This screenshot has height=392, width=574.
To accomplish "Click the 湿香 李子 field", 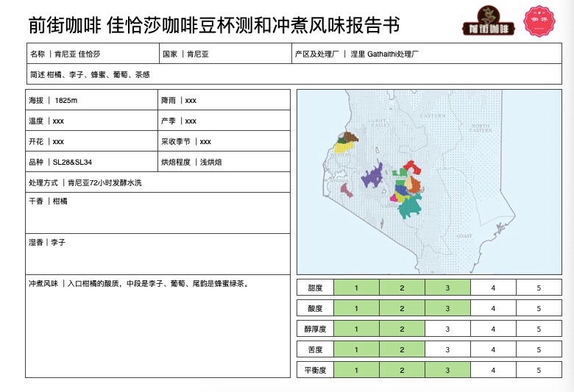I will pyautogui.click(x=157, y=254).
